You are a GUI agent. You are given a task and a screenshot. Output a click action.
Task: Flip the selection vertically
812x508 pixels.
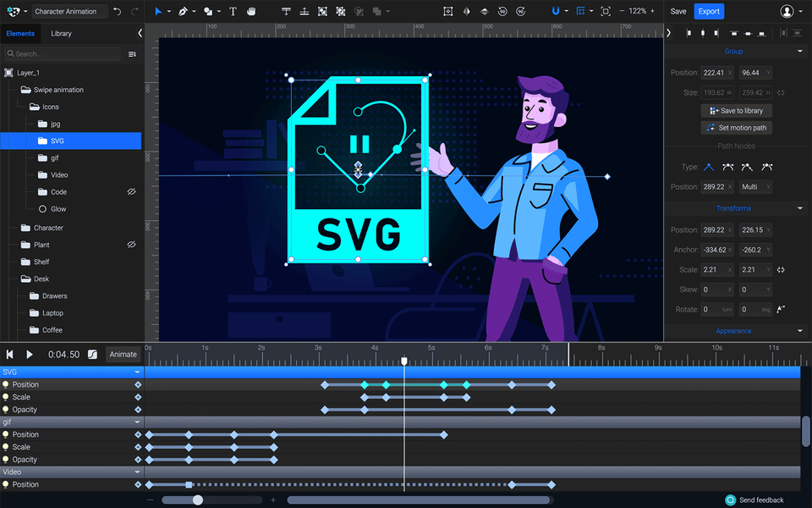point(485,11)
